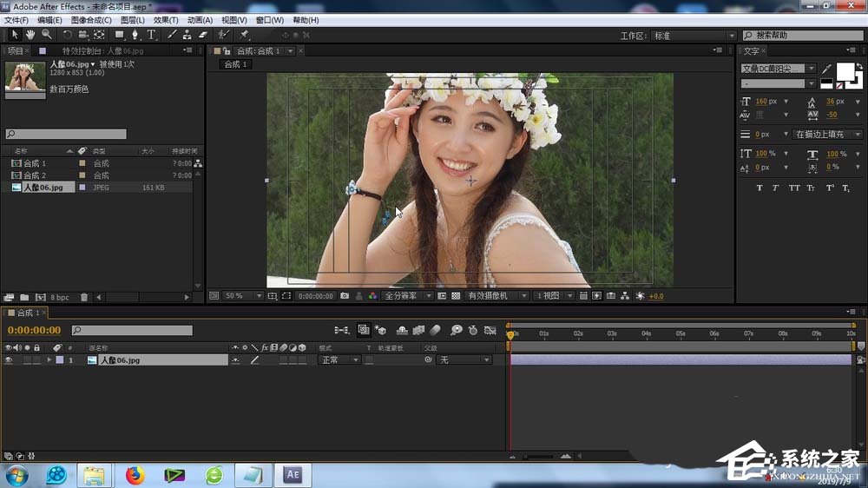868x488 pixels.
Task: Click the 8 bpc color depth button
Action: pos(59,297)
